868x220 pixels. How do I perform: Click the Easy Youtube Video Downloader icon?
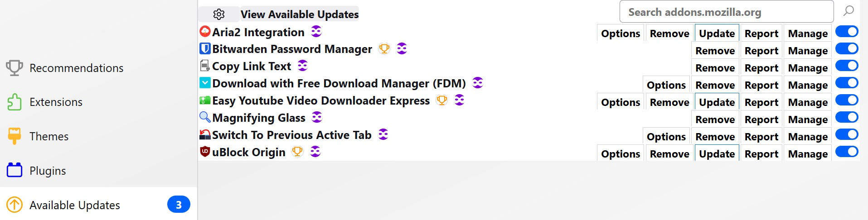pos(205,100)
